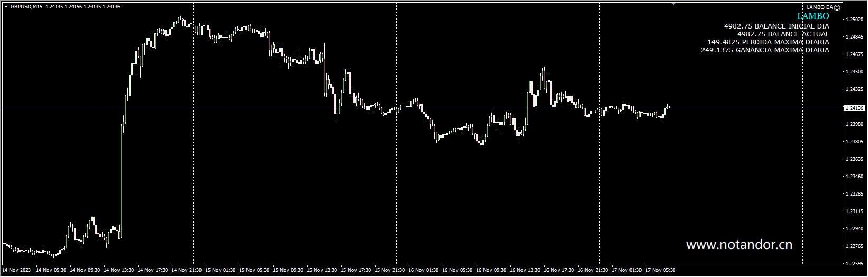
Task: Click time axis label '16 Nov 09:30'
Action: 491,270
